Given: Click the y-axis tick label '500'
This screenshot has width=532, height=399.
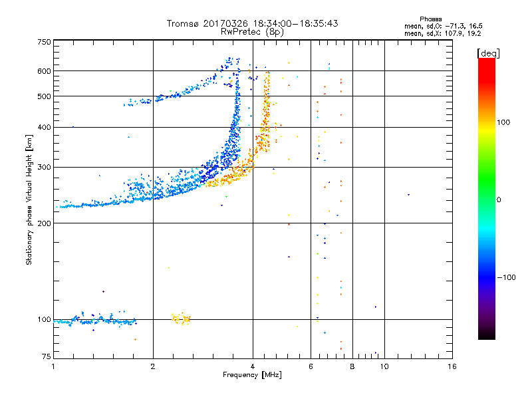Looking at the screenshot, I should (44, 96).
